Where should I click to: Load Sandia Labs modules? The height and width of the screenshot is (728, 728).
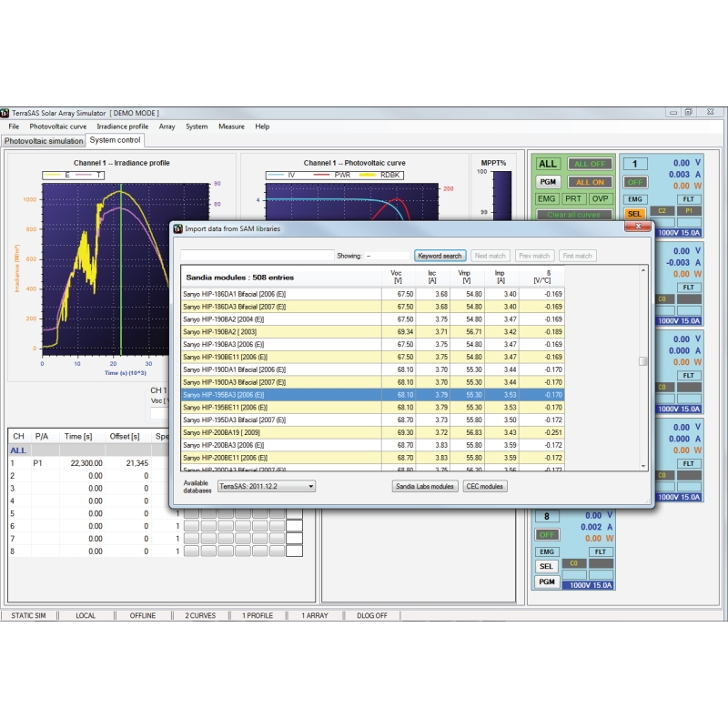[x=424, y=486]
